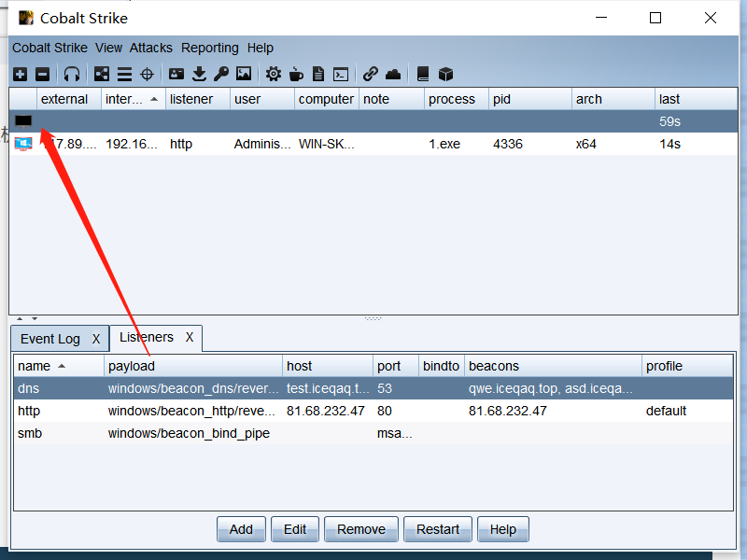Open Listeners via the headphones icon
Screen dimensions: 747x560
72,75
